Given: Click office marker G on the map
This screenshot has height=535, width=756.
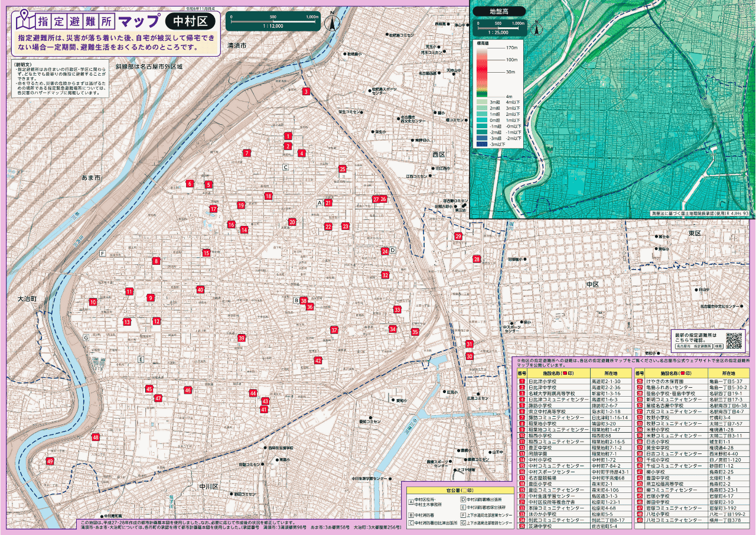Looking at the screenshot, I should coord(86,338).
